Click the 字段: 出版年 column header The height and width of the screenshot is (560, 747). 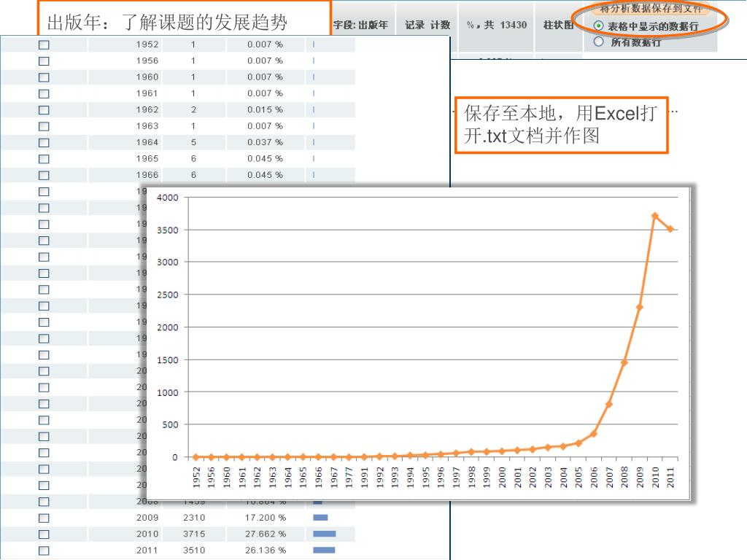tap(360, 26)
